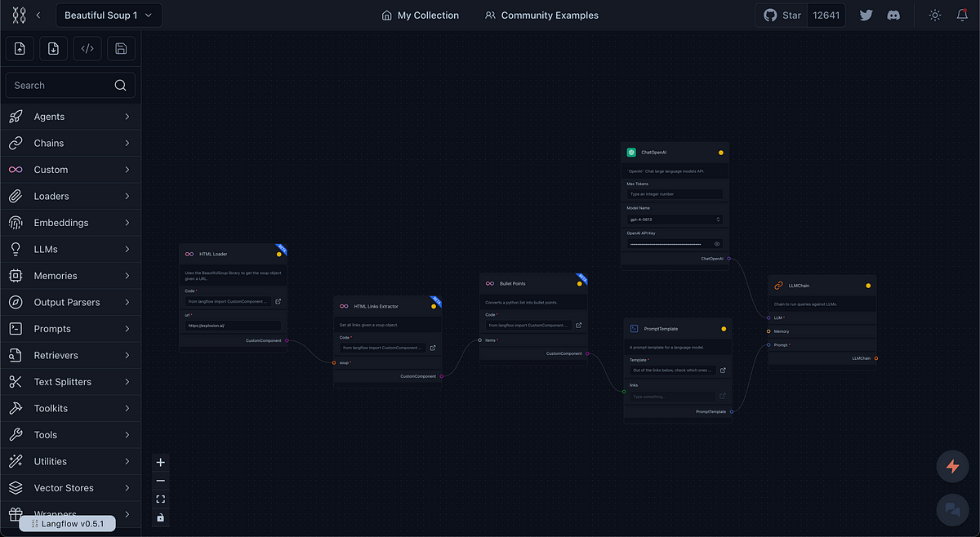Click the import flow icon in sidebar
Viewport: 980px width, 537px height.
point(20,48)
